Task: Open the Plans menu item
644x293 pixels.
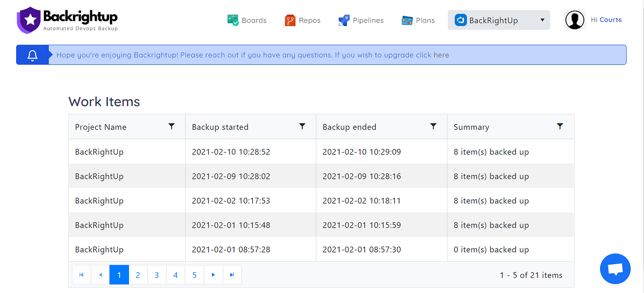Action: click(418, 21)
